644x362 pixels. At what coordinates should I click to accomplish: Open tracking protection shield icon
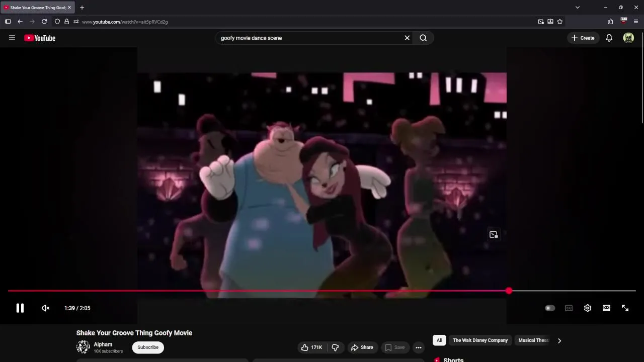click(x=57, y=22)
